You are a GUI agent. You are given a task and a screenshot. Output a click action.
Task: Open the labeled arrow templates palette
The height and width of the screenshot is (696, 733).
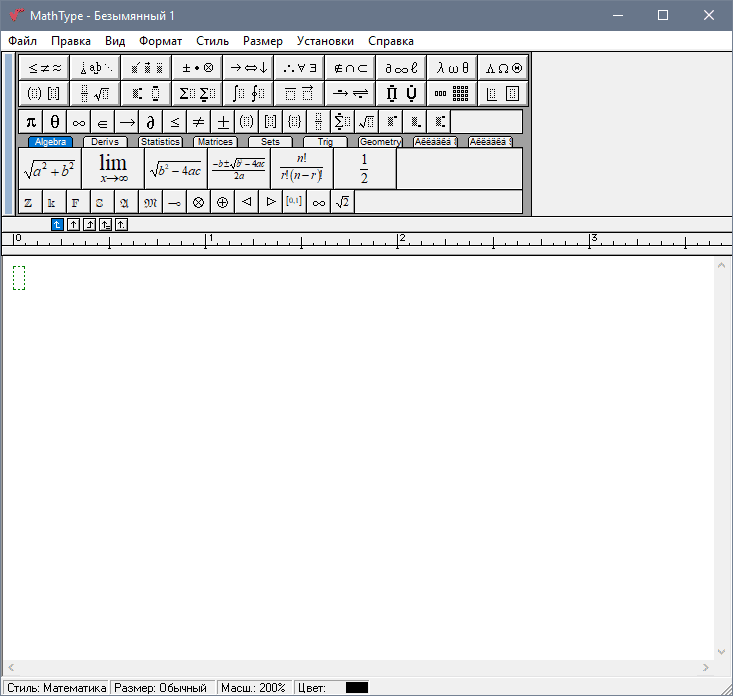350,93
